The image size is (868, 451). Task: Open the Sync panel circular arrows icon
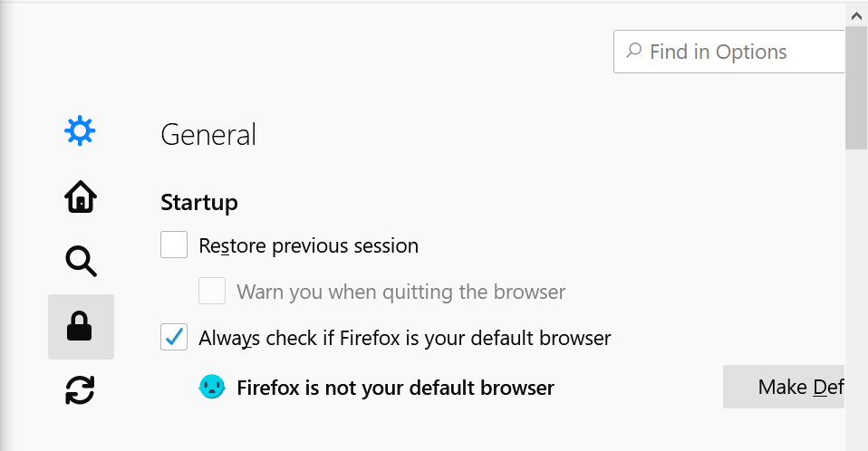81,390
